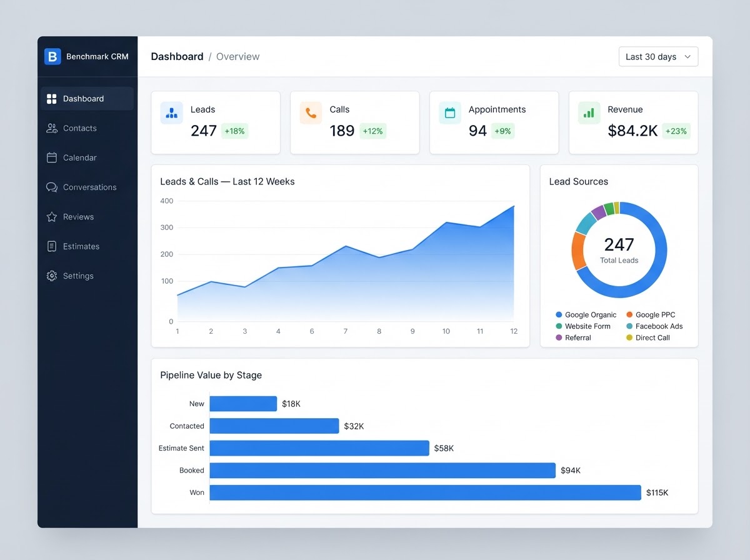Click the Revenue card bar-chart icon
The image size is (750, 560).
click(589, 113)
